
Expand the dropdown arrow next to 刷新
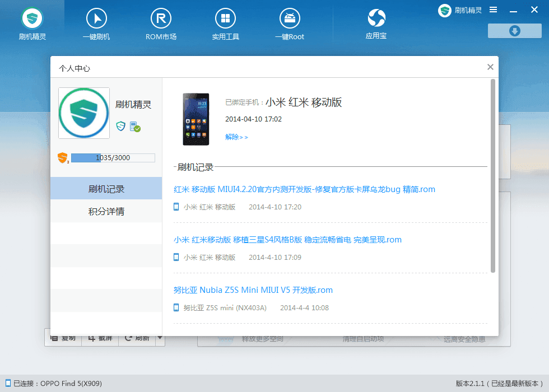point(160,338)
